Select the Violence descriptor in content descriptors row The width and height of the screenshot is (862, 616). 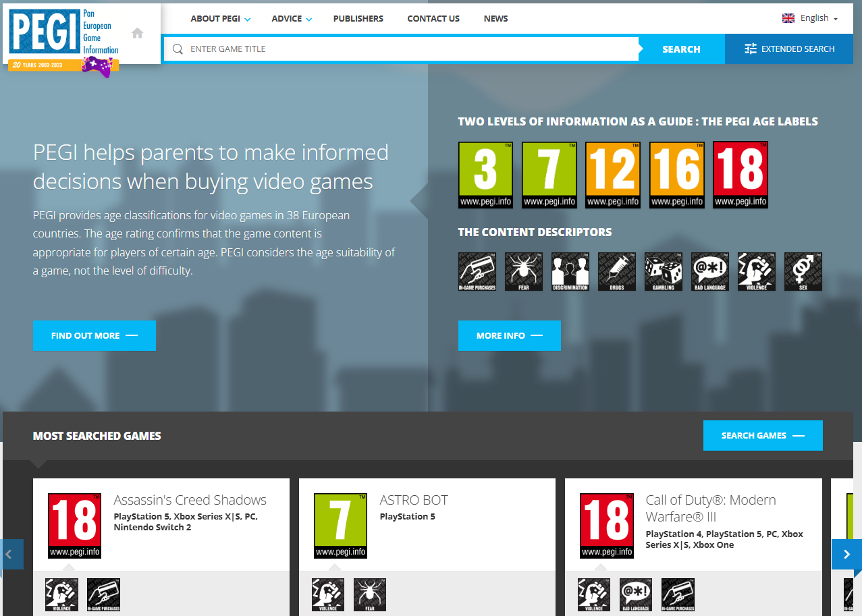coord(757,272)
